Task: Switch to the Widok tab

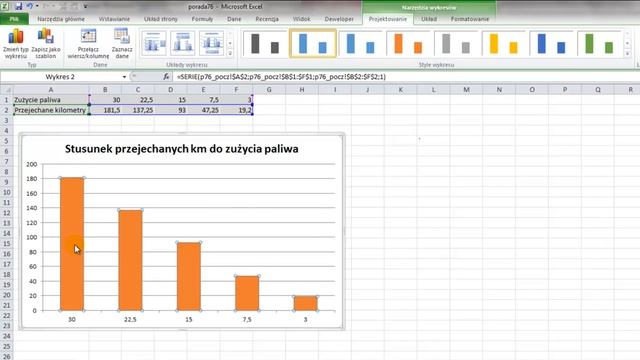Action: (x=302, y=19)
